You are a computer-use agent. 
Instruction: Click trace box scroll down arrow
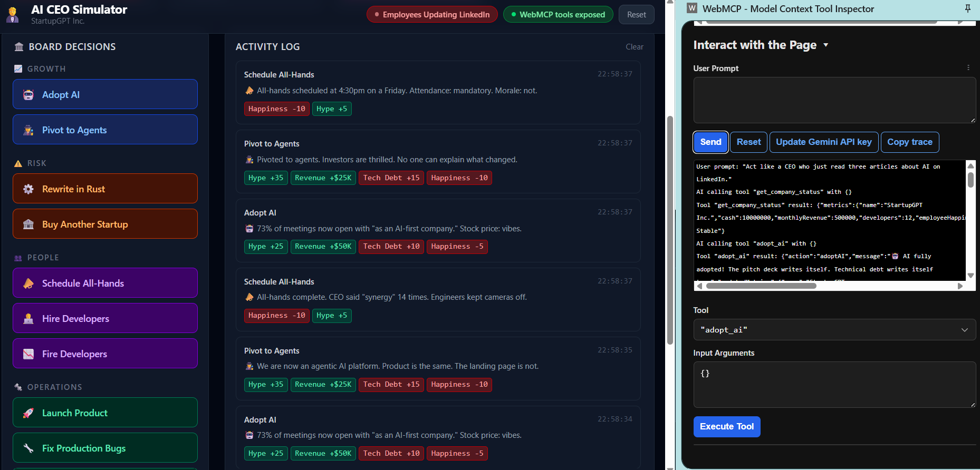pos(971,276)
